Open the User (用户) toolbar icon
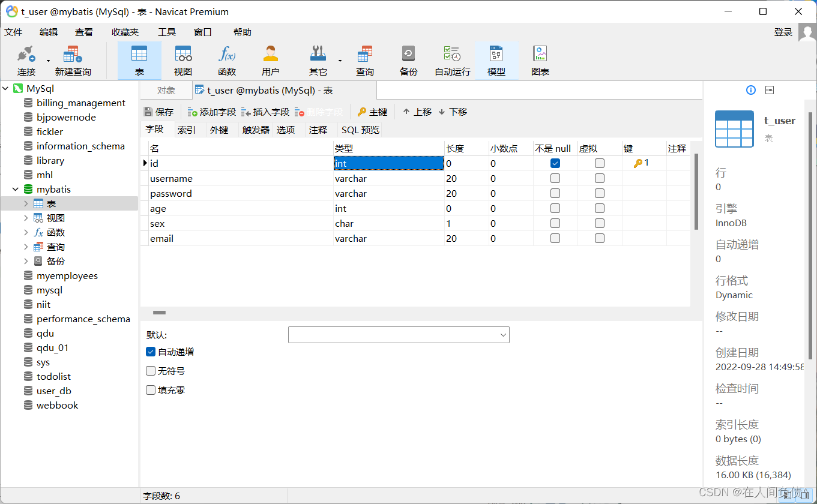This screenshot has height=504, width=817. coord(271,60)
